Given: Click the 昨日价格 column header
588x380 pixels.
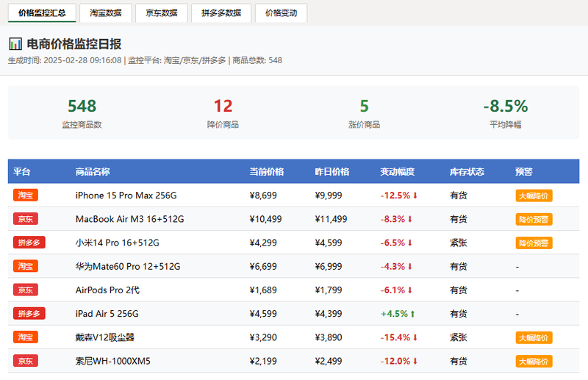Looking at the screenshot, I should point(332,171).
